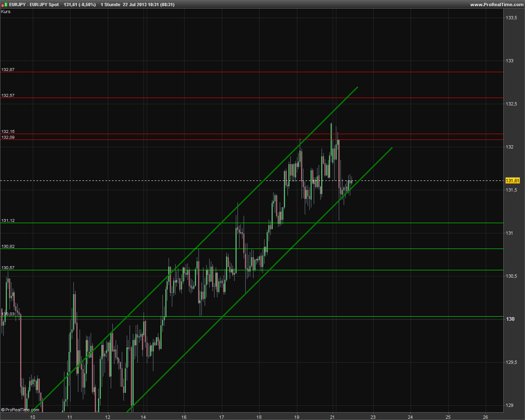Click the yellow 131,61 current price tag
Viewport: 525px width, 420px height.
512,180
